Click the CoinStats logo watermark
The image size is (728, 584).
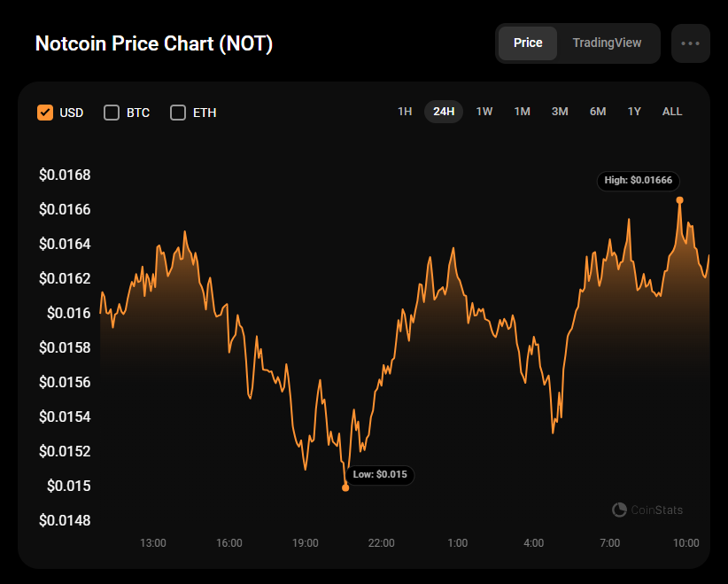647,510
